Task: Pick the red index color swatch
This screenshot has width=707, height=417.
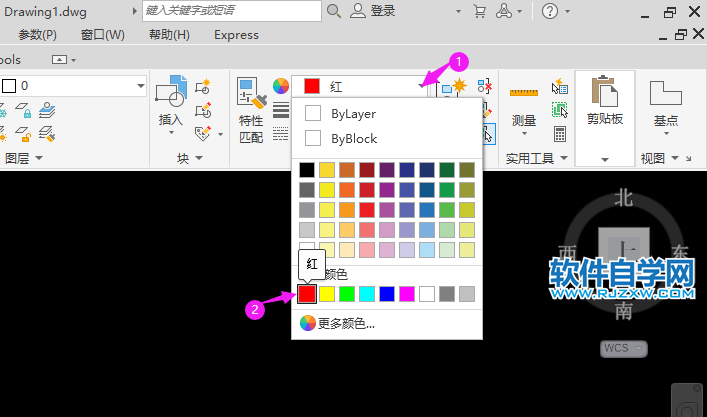Action: tap(307, 294)
